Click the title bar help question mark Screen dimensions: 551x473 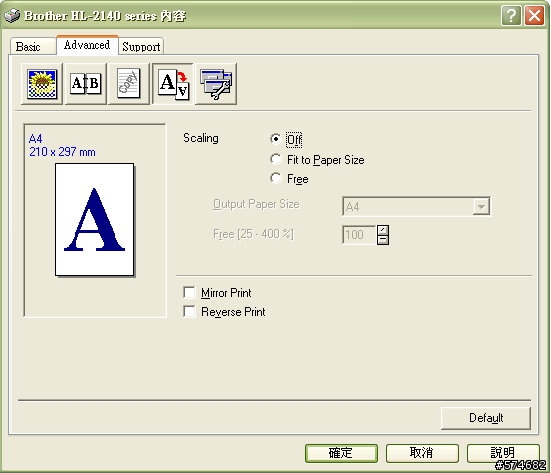[x=511, y=16]
